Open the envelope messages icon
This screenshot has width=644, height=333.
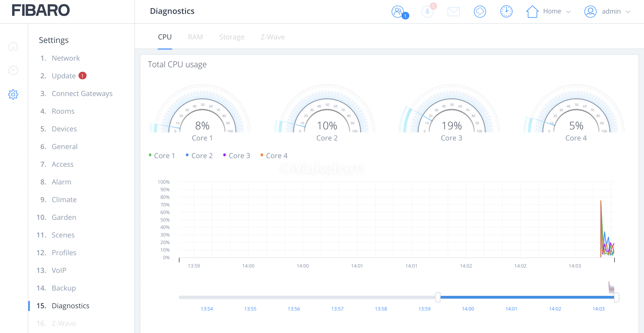[x=453, y=12]
